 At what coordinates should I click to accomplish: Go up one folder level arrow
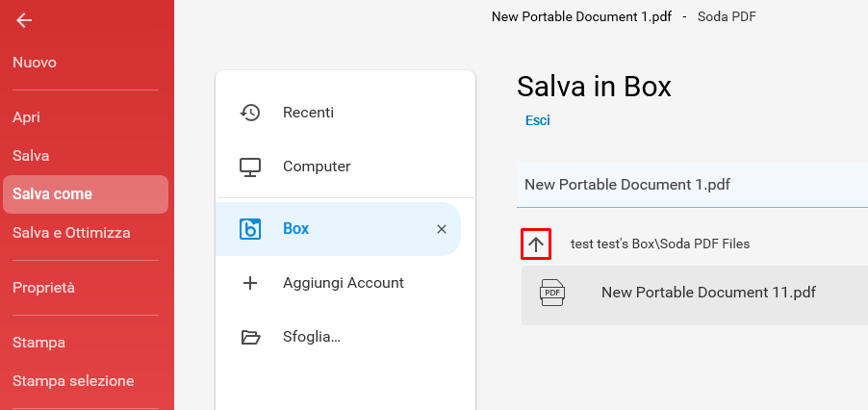tap(536, 244)
